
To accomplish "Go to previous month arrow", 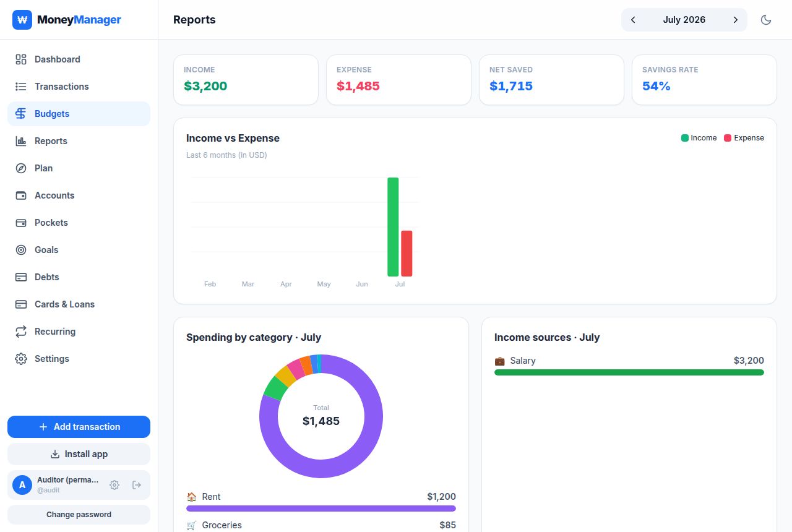I will point(633,20).
